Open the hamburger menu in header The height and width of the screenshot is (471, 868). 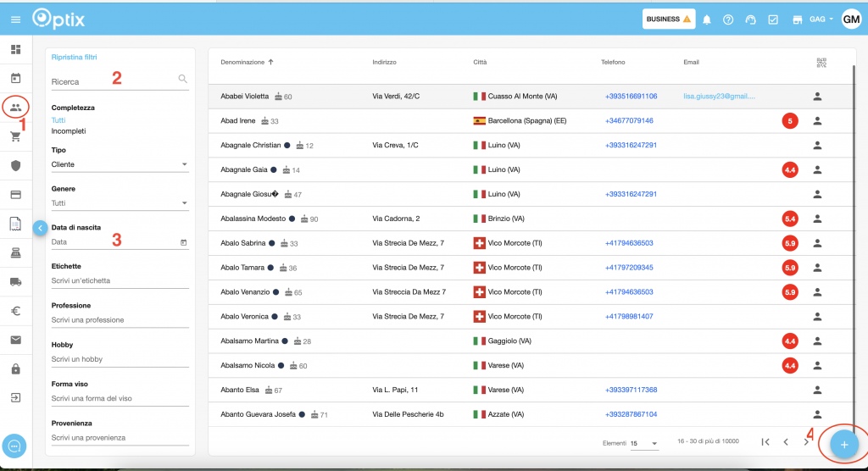pyautogui.click(x=15, y=19)
